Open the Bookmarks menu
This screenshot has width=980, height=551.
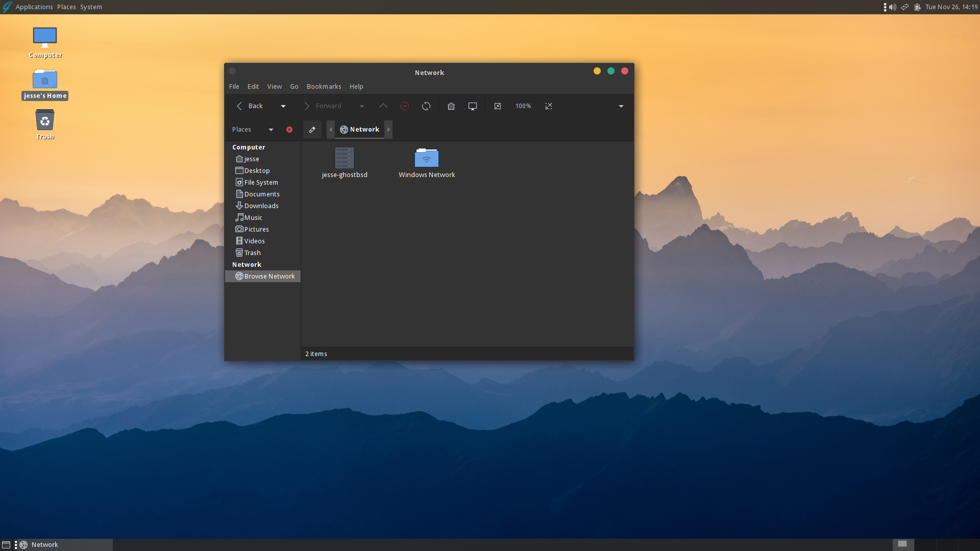(324, 87)
